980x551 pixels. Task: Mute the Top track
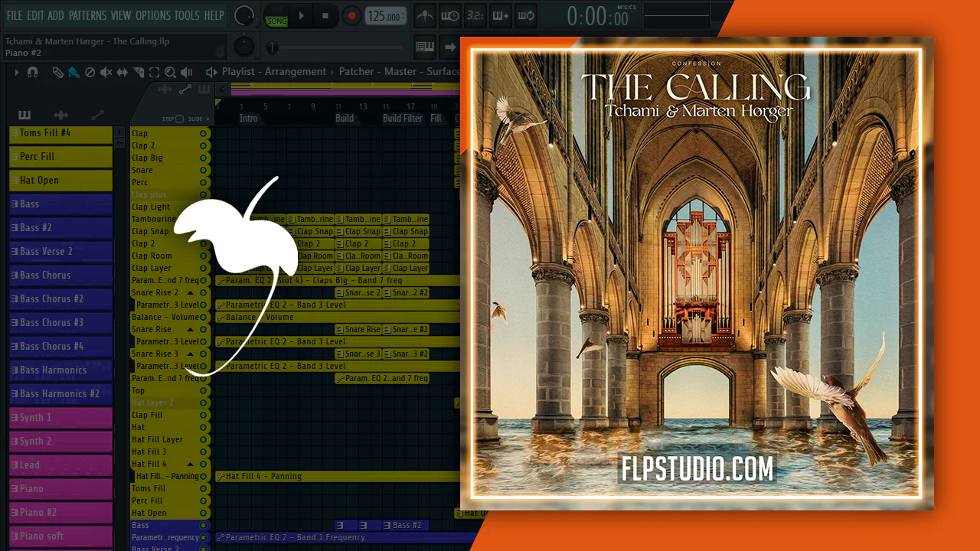click(204, 390)
